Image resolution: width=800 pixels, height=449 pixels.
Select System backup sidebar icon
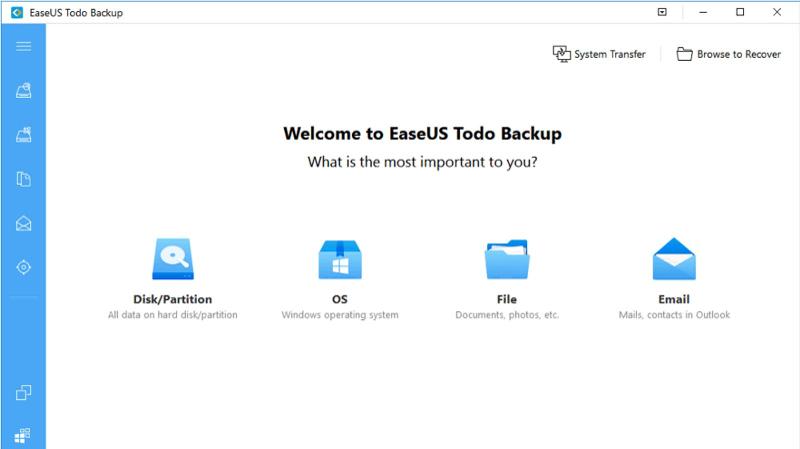23,135
